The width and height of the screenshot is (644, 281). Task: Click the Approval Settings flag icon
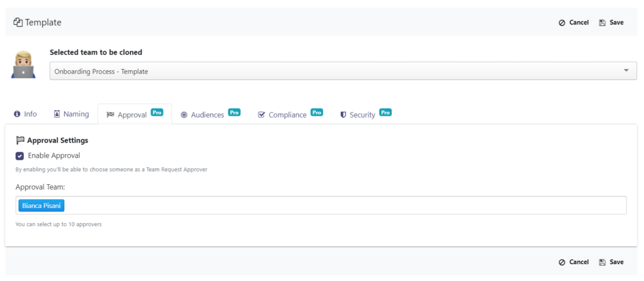click(20, 140)
